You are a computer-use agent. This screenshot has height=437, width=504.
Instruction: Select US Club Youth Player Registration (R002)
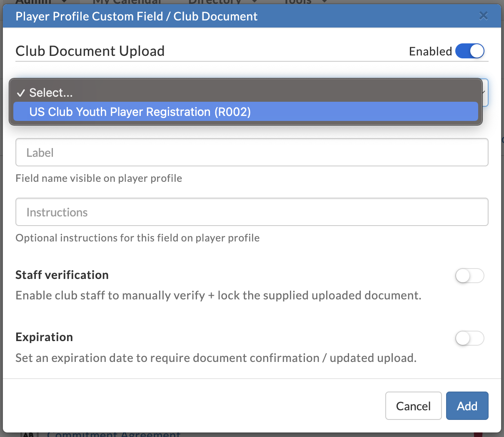click(x=246, y=112)
